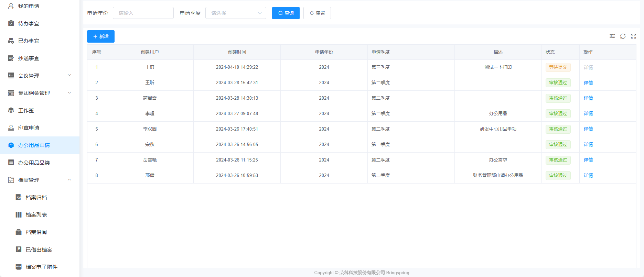Select 档案电子附件 menu item
Viewport: 644px width, 277px height.
[x=41, y=267]
